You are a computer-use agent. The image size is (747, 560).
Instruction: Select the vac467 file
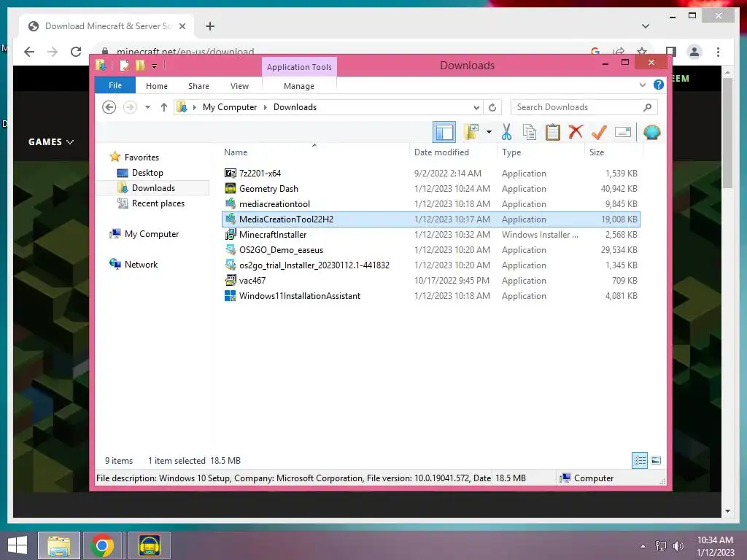430,281
